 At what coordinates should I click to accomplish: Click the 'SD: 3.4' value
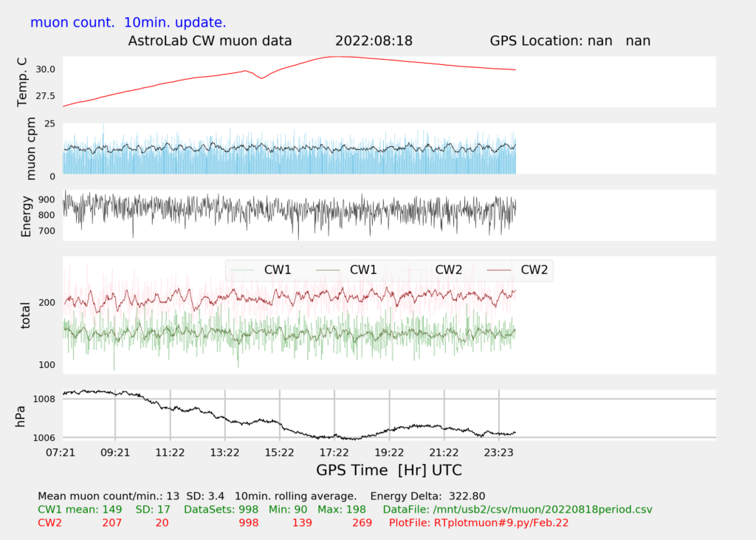tap(205, 496)
